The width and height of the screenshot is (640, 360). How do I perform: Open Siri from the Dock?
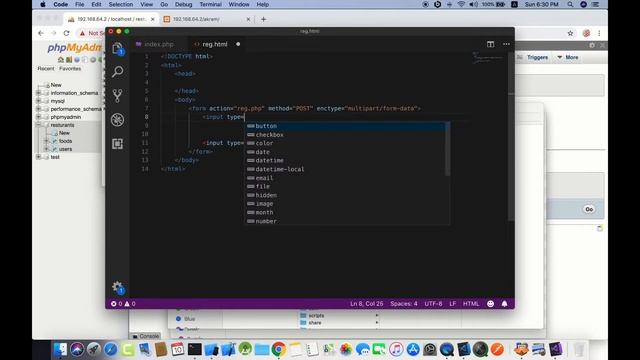pyautogui.click(x=77, y=349)
